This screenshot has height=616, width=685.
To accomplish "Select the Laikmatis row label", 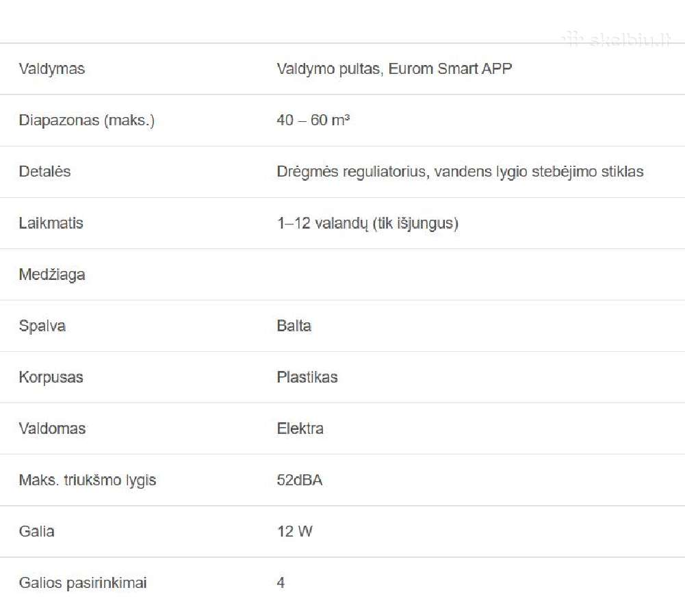I will point(51,223).
